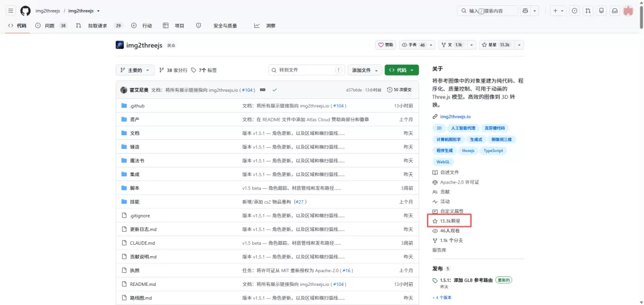
Task: Click the 技能 folder icon
Action: tap(125, 201)
